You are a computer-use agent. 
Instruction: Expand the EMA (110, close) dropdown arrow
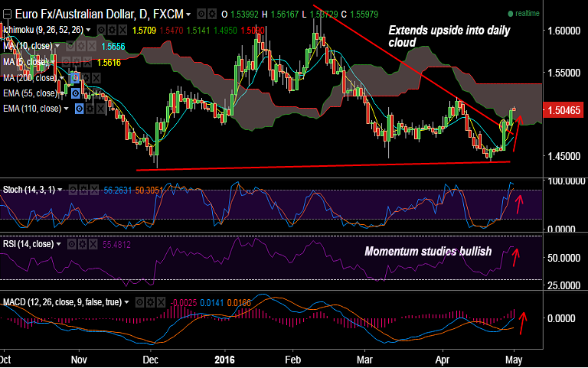pyautogui.click(x=66, y=109)
